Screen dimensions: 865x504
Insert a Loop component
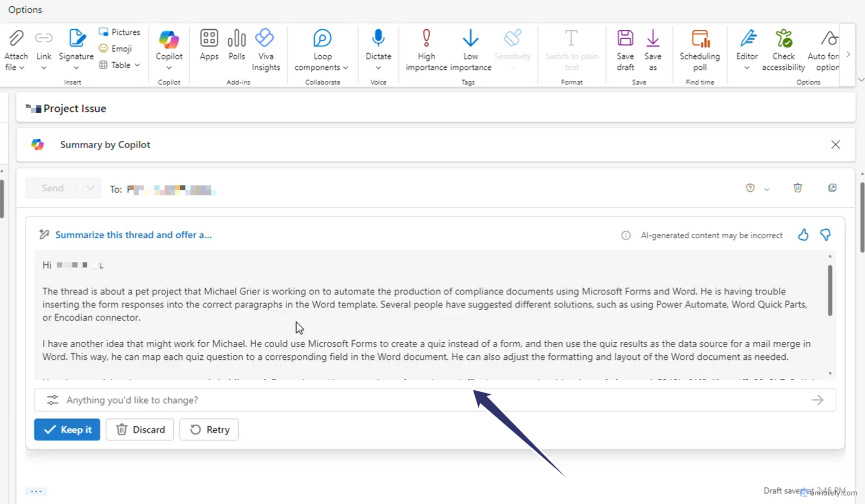tap(322, 48)
